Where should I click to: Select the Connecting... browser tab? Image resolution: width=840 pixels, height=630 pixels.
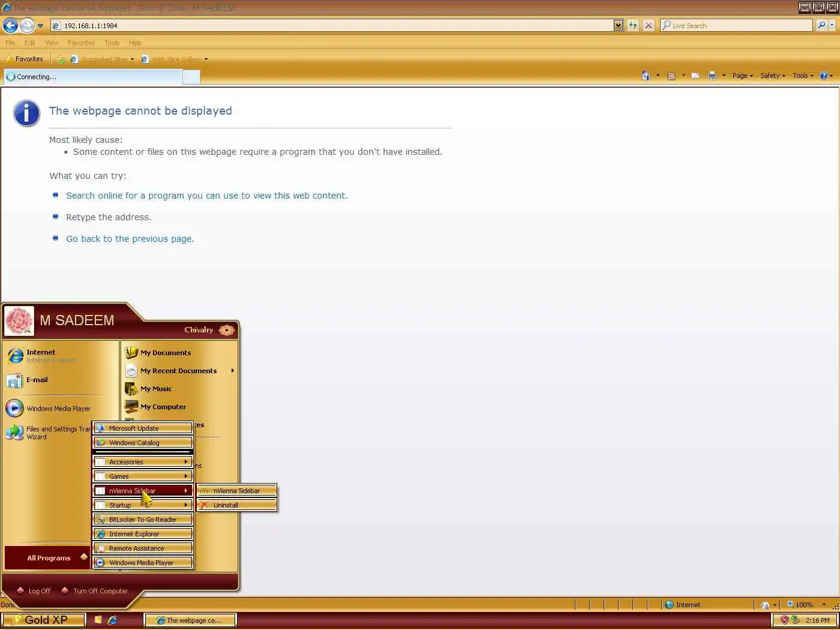93,77
